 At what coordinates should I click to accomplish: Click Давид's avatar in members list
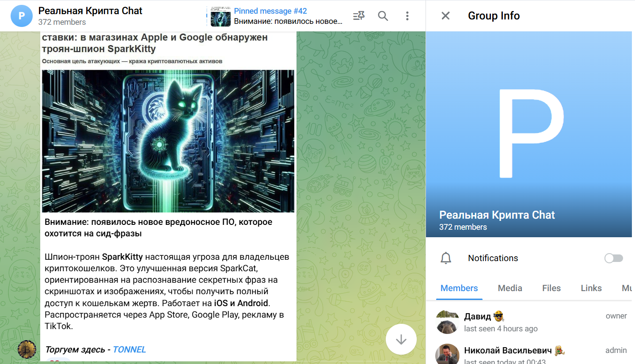click(447, 322)
